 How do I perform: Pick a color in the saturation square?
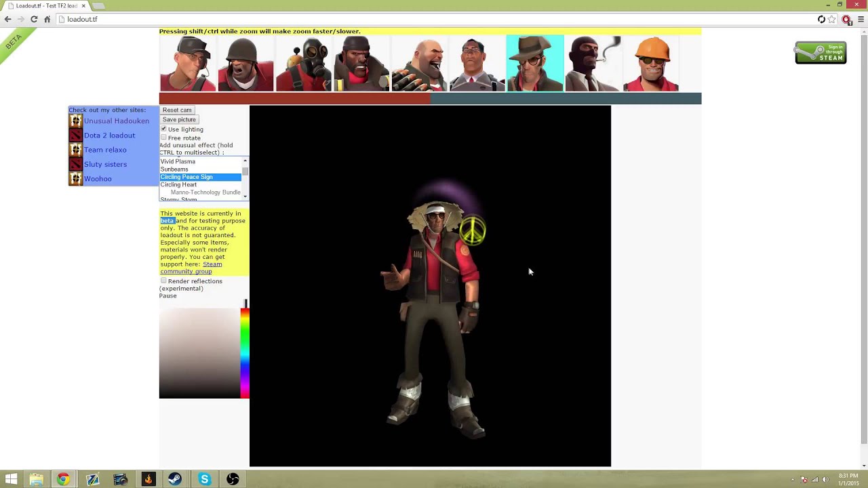point(199,353)
